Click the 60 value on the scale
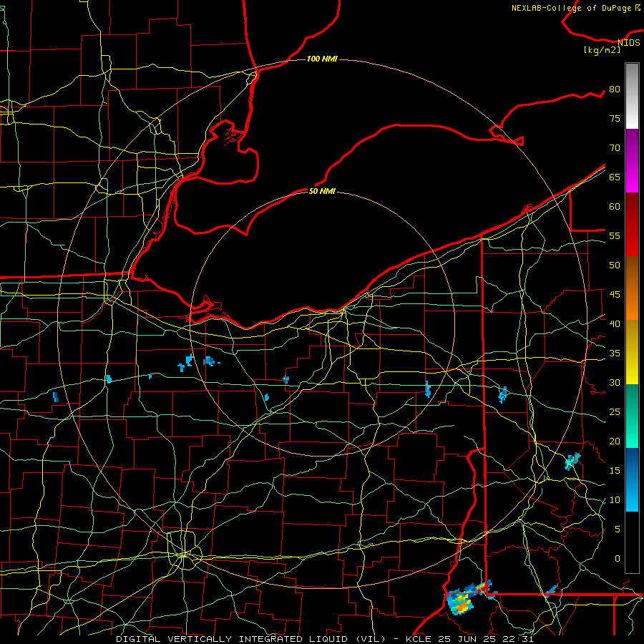644x644 pixels. click(615, 207)
